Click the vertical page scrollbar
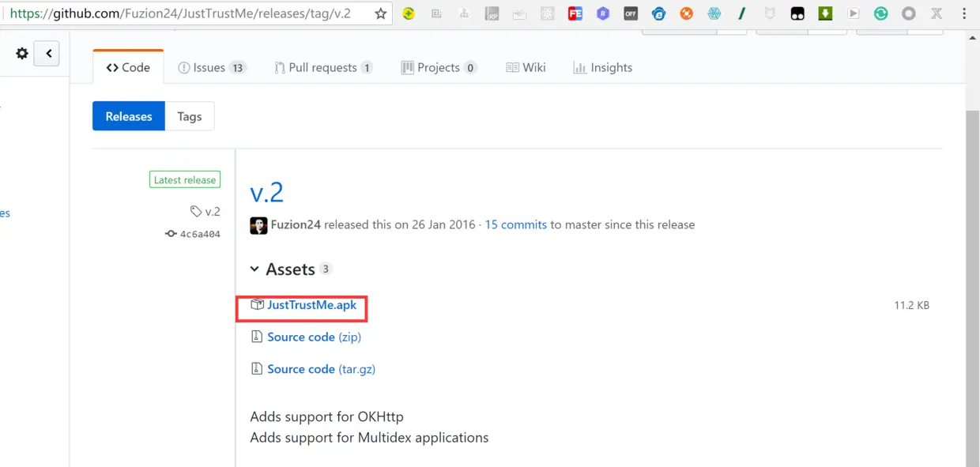This screenshot has width=980, height=467. click(x=973, y=287)
